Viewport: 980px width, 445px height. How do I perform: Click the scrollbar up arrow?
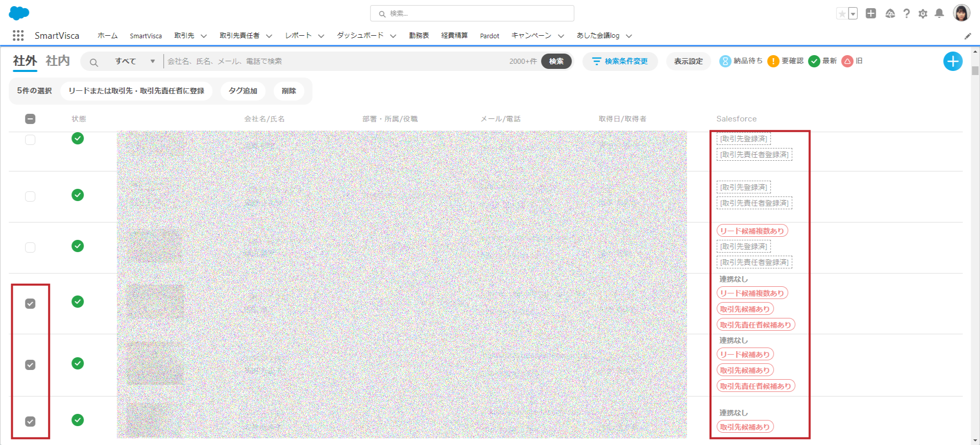975,52
